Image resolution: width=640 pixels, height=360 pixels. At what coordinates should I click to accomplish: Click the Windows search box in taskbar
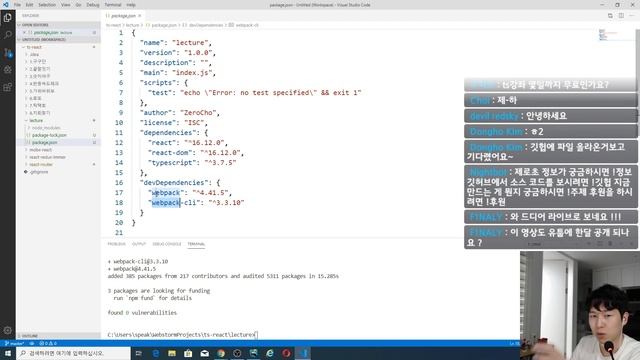pyautogui.click(x=73, y=353)
